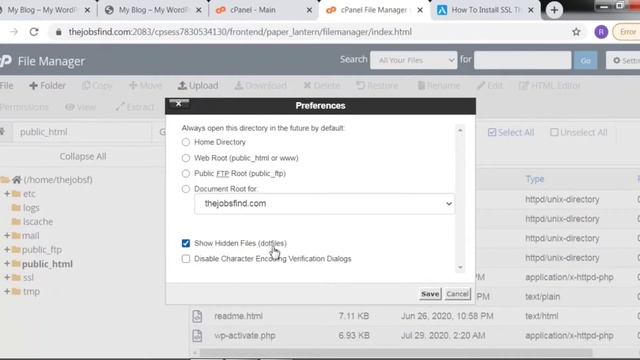Open the browser profile avatar R

pos(601,32)
